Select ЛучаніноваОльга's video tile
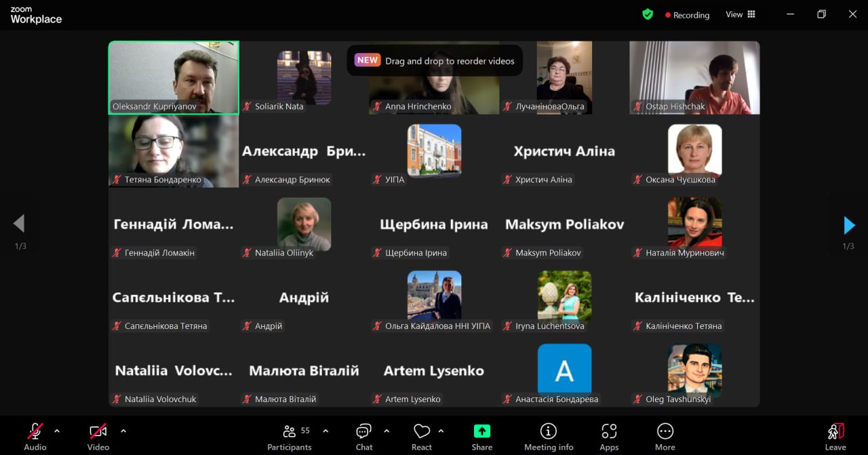 564,77
